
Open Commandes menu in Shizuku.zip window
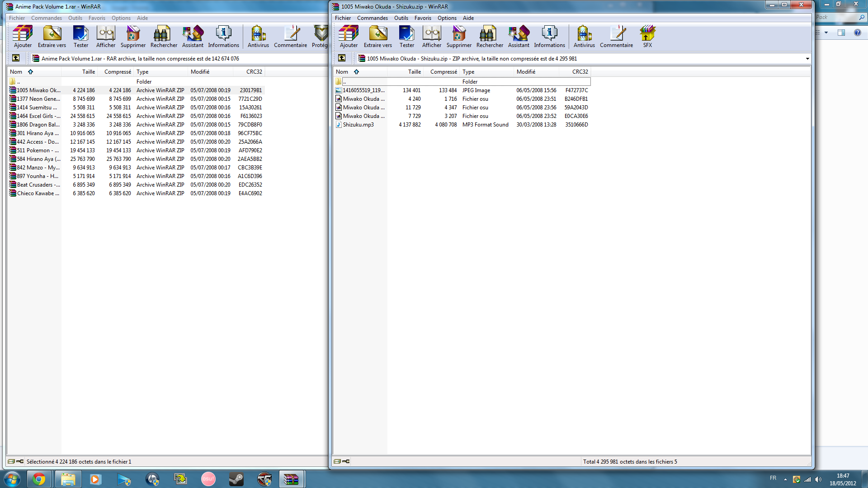click(x=373, y=18)
